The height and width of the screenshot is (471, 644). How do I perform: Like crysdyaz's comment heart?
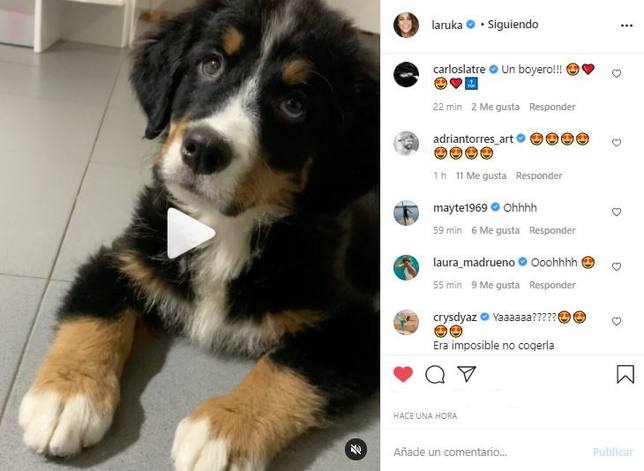click(x=616, y=321)
